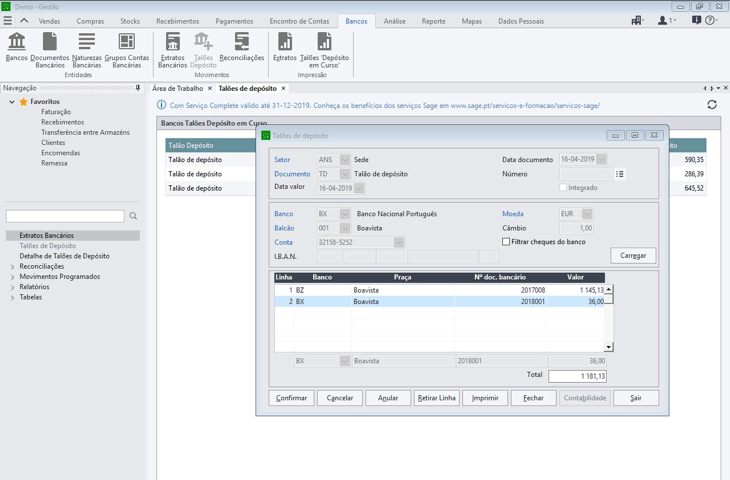Switch to the Área de Trabalho tab
The height and width of the screenshot is (480, 730).
(x=177, y=89)
